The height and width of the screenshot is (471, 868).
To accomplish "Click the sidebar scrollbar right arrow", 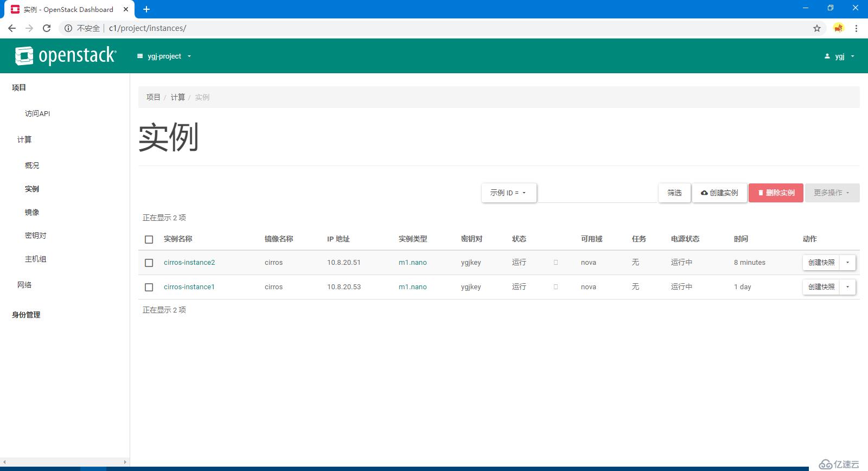I will point(125,462).
